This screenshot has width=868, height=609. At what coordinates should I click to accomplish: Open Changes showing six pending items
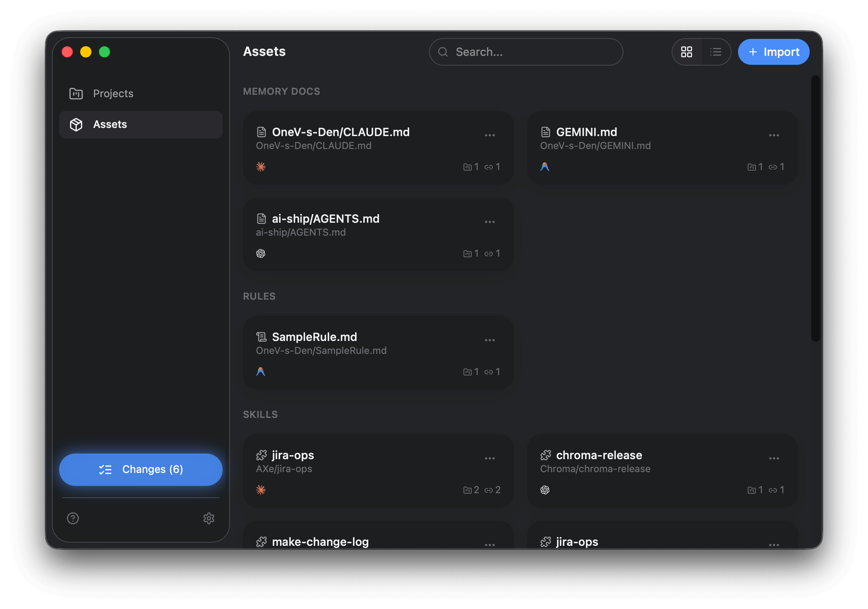[140, 469]
